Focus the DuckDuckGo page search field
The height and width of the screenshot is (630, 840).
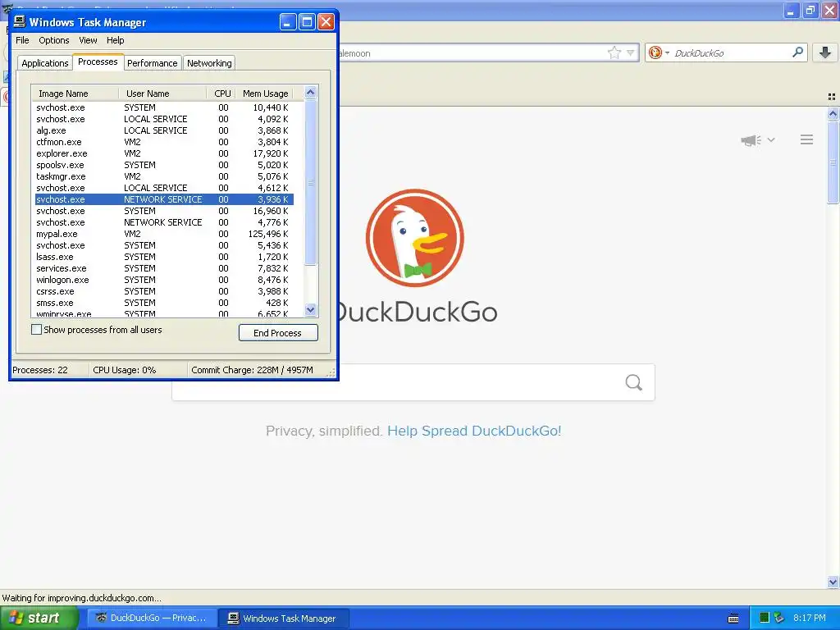coord(413,382)
